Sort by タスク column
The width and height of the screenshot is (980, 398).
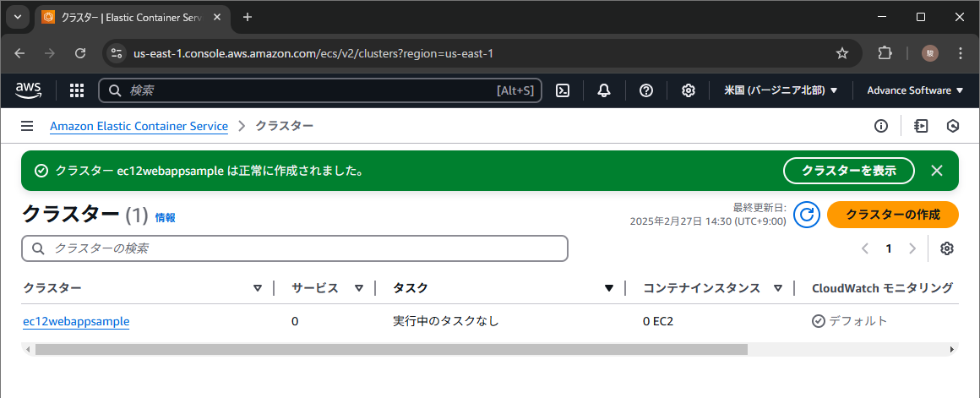609,288
